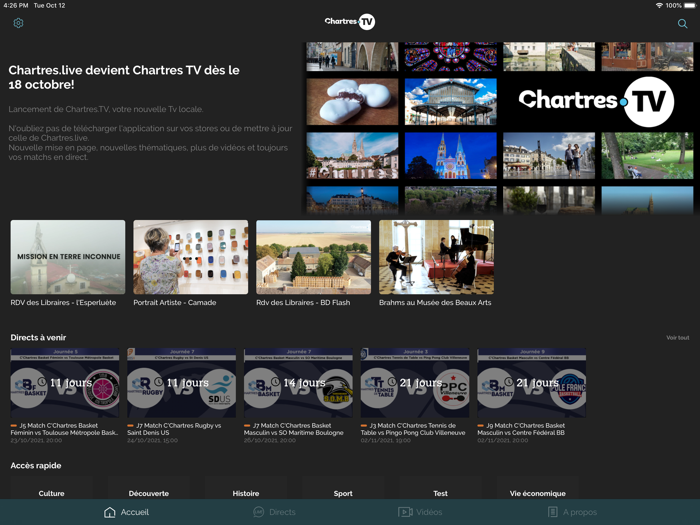Open settings via the gear icon
700x525 pixels.
pyautogui.click(x=18, y=23)
